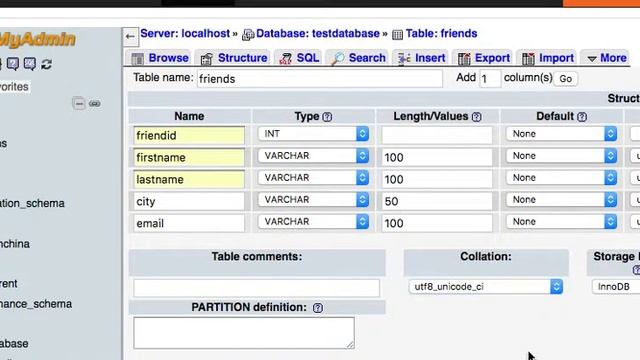Click the table icon in breadcrumb
Image resolution: width=640 pixels, height=360 pixels.
(x=397, y=35)
